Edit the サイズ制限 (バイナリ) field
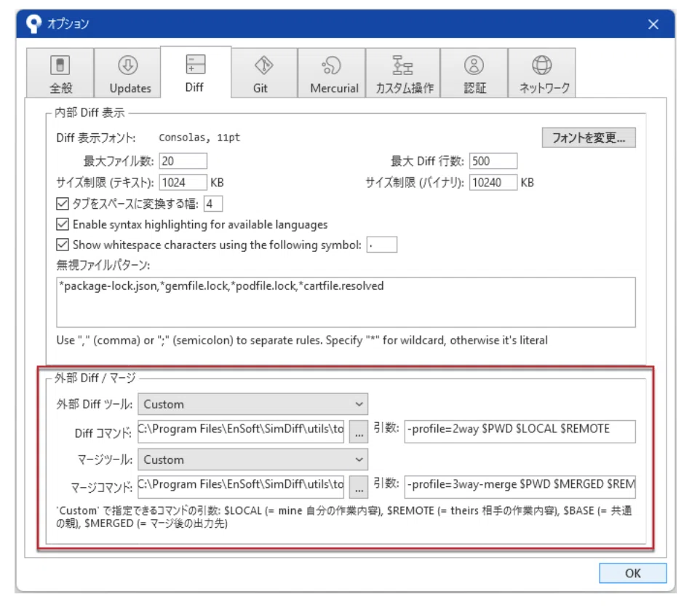 [493, 182]
